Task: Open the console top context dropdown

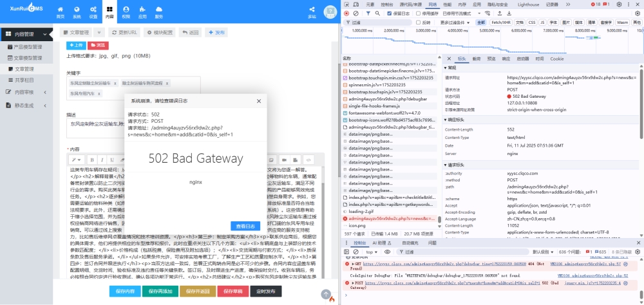Action: tap(372, 252)
